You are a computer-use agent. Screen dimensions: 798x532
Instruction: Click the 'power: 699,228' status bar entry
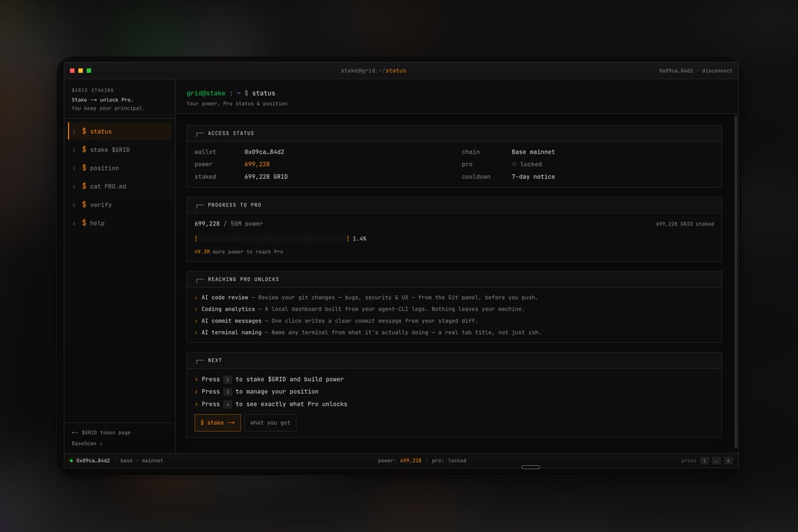[400, 460]
